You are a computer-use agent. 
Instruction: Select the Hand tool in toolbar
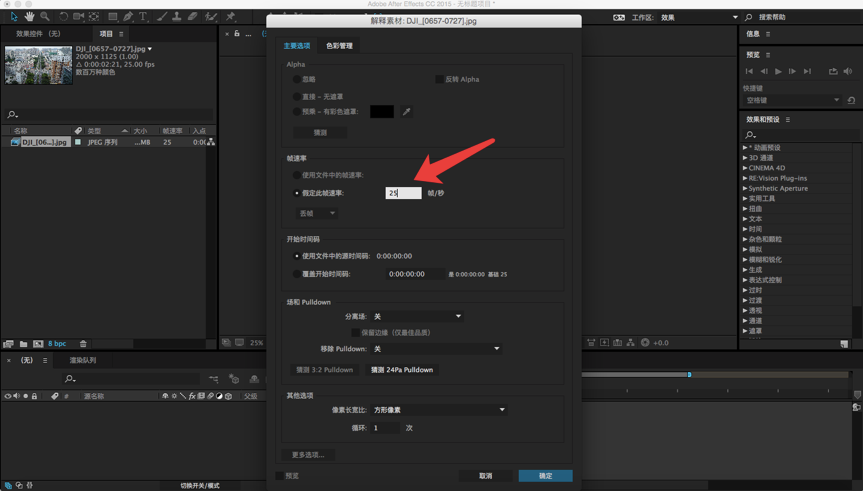29,17
